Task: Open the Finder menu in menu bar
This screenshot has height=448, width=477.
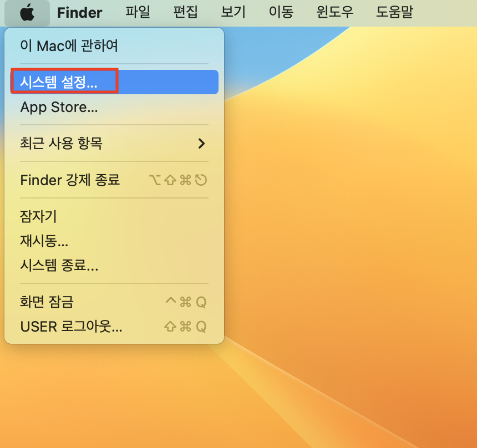Action: point(80,13)
